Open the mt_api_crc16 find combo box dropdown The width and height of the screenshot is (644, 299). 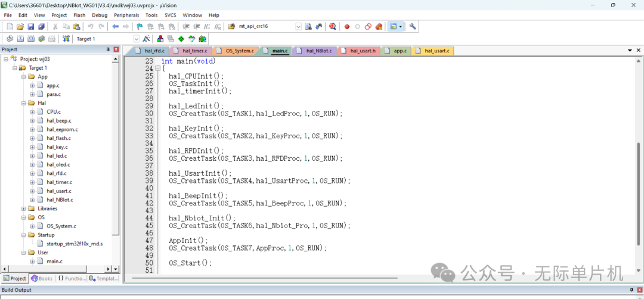point(298,27)
